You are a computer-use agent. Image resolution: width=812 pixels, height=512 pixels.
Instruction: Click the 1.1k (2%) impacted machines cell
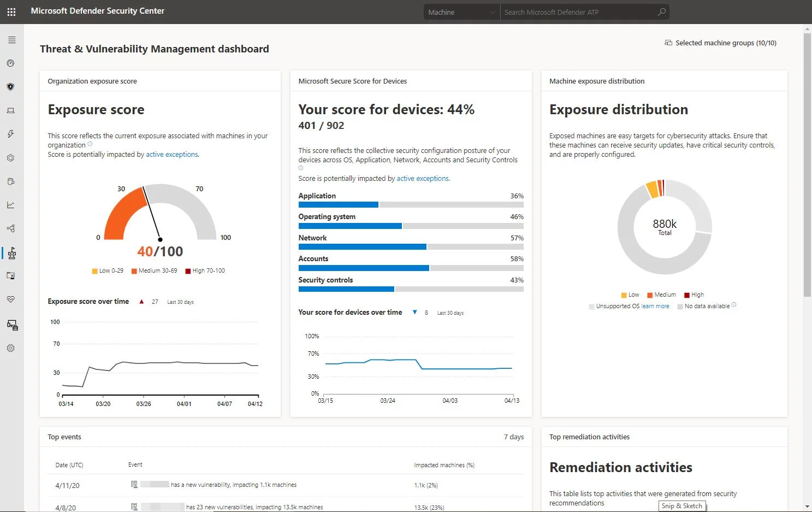click(x=426, y=485)
